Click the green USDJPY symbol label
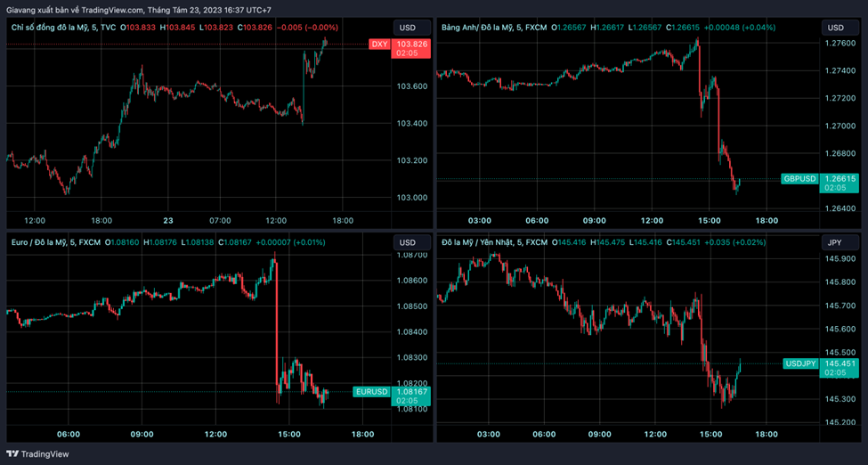Screen dimensions: 868x465 coord(799,363)
